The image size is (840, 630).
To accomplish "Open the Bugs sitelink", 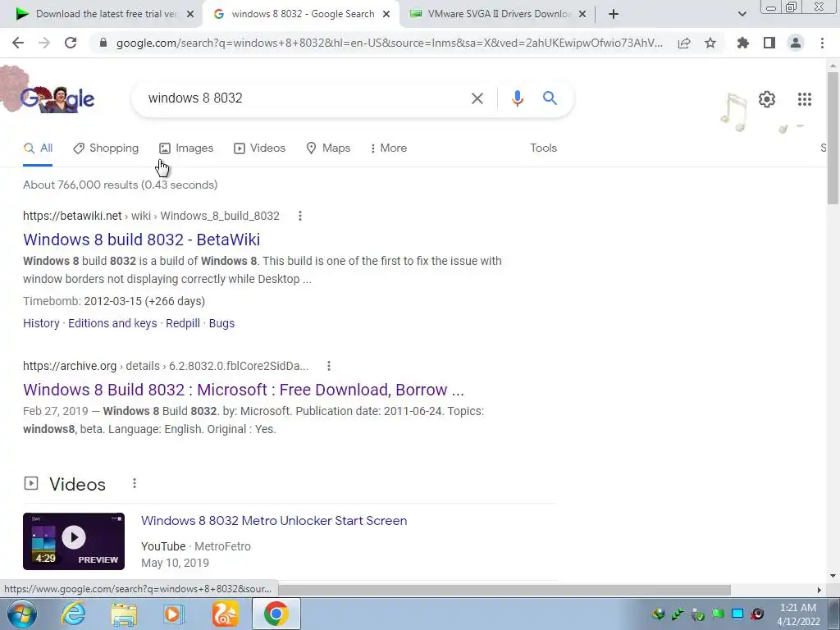I will pyautogui.click(x=221, y=323).
